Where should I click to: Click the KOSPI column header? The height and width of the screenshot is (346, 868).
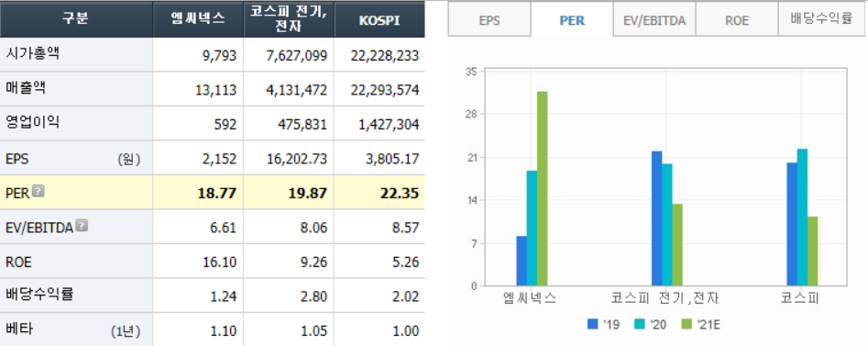click(379, 19)
